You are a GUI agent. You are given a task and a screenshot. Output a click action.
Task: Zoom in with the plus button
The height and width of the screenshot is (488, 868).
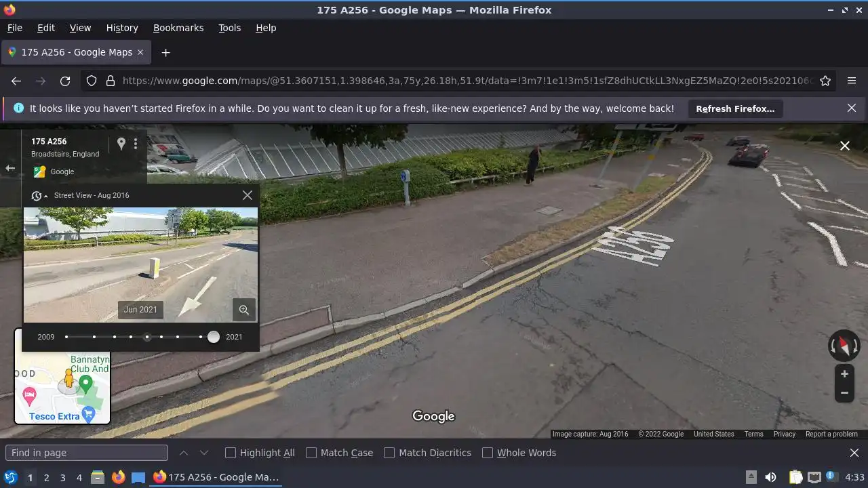(844, 373)
